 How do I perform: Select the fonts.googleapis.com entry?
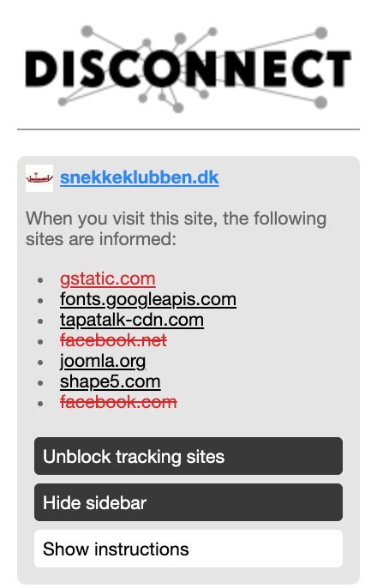(148, 300)
